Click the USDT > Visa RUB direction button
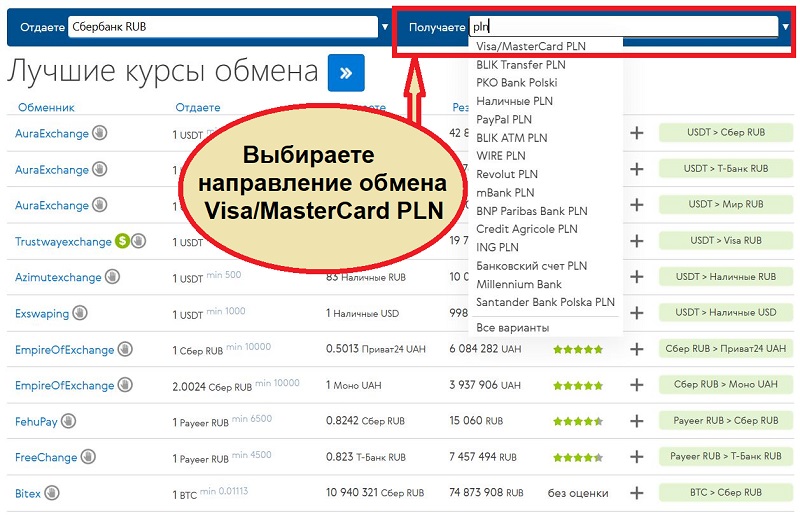This screenshot has height=516, width=800. (x=726, y=240)
